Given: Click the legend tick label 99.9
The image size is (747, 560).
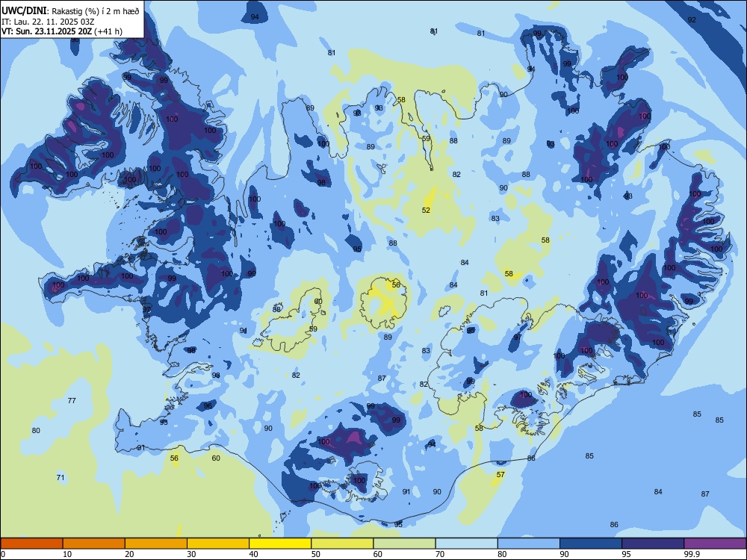Looking at the screenshot, I should 692,554.
